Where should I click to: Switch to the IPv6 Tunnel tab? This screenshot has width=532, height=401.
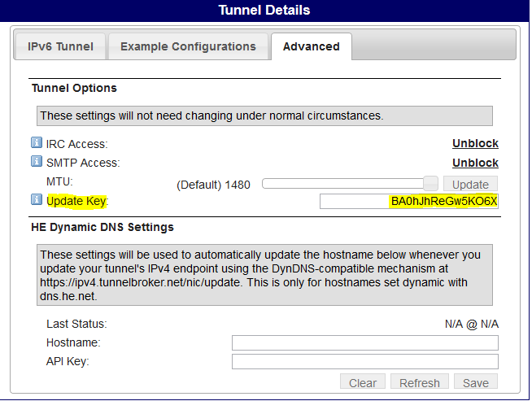tap(60, 46)
